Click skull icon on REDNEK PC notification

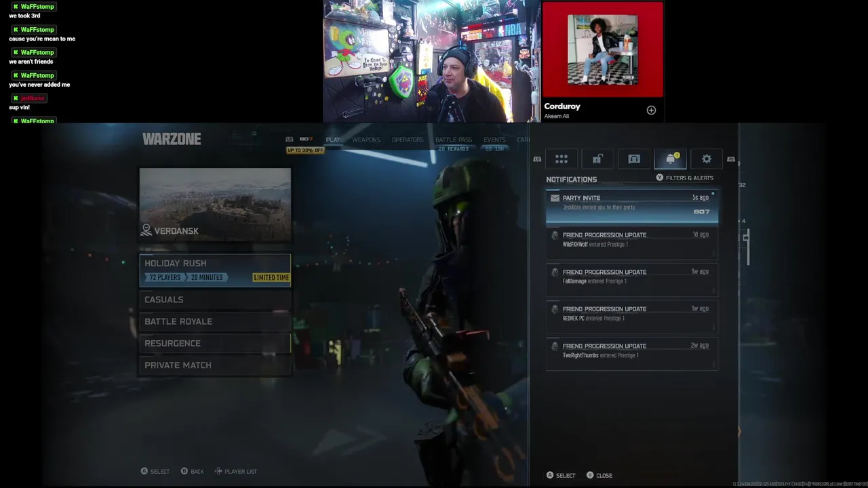click(555, 309)
